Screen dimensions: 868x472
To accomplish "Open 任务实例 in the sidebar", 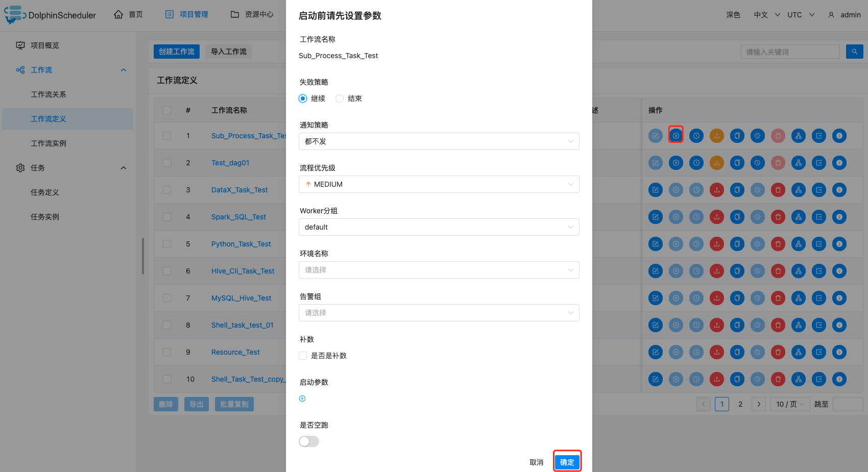I will click(x=44, y=217).
